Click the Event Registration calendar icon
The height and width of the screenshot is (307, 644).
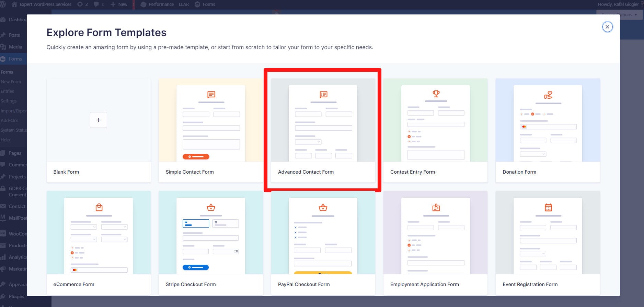pyautogui.click(x=548, y=207)
